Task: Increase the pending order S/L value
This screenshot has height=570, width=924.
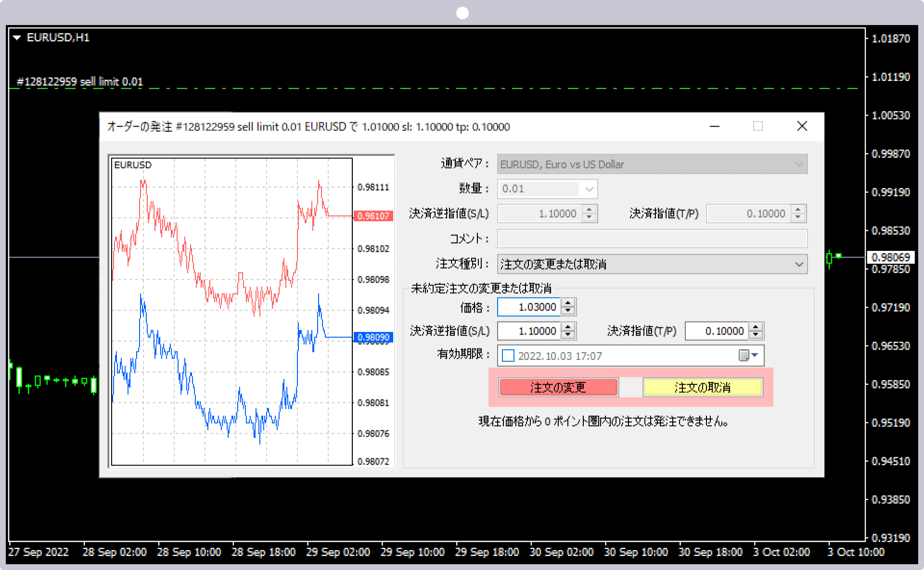Action: pyautogui.click(x=568, y=327)
